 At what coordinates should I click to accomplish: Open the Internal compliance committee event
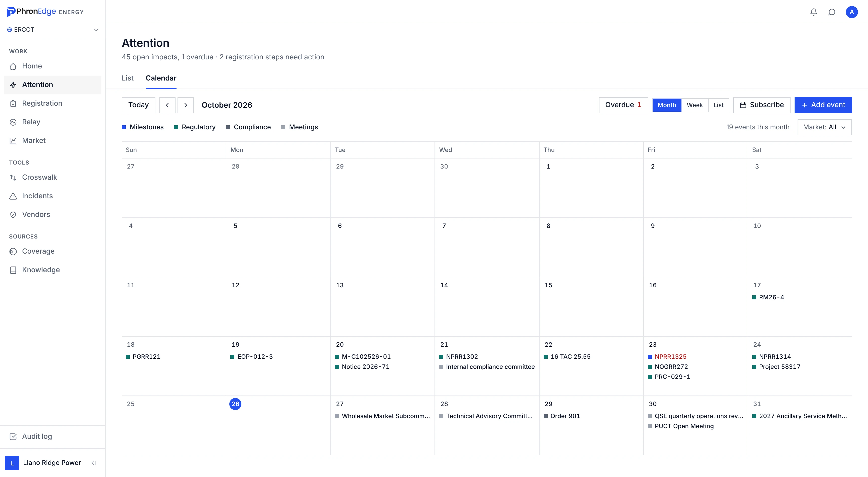487,367
